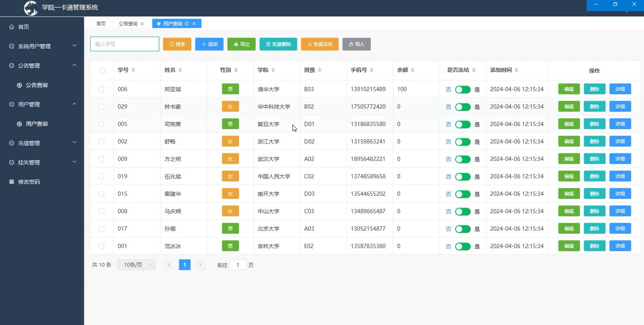Click the gray 导入 button
Image resolution: width=644 pixels, height=325 pixels.
coord(357,44)
